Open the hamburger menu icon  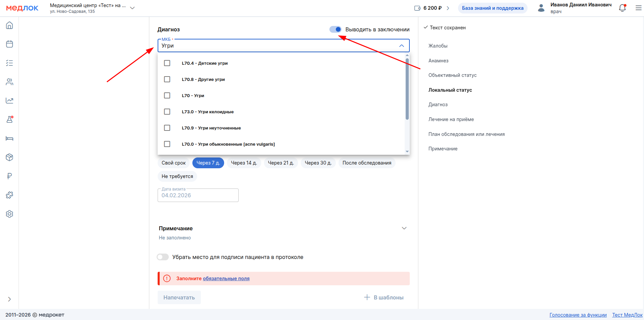pos(638,8)
